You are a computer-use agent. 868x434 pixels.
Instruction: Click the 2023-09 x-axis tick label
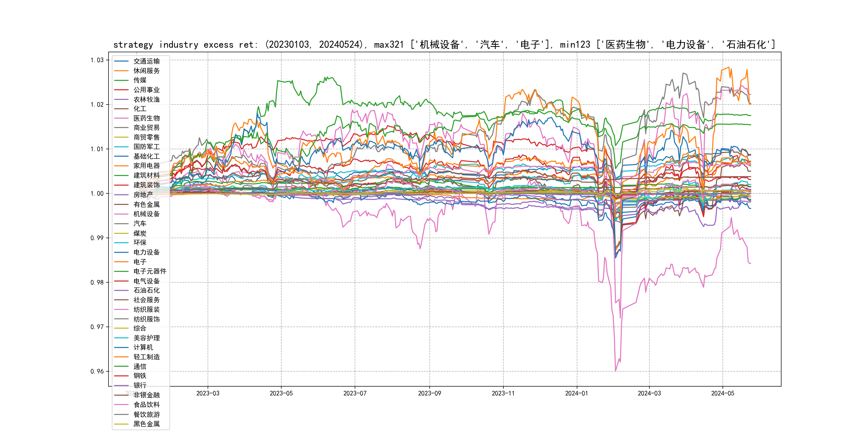(429, 394)
